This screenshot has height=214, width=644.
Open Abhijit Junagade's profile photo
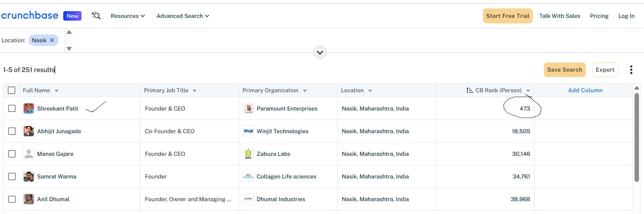point(29,131)
